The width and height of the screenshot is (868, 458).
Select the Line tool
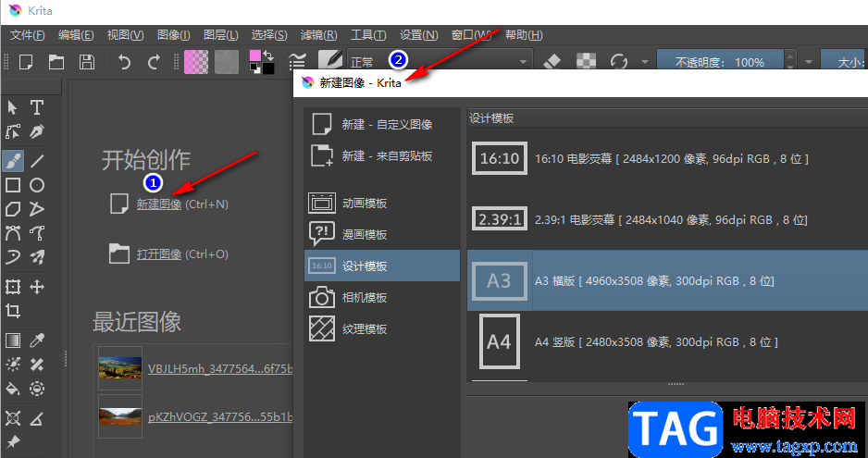coord(37,161)
